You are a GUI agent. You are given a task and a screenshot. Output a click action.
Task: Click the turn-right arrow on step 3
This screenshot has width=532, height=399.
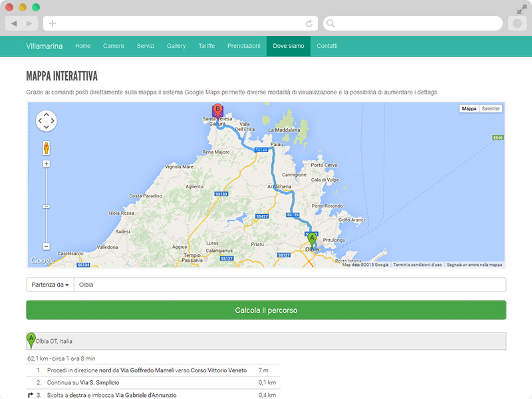[x=31, y=395]
